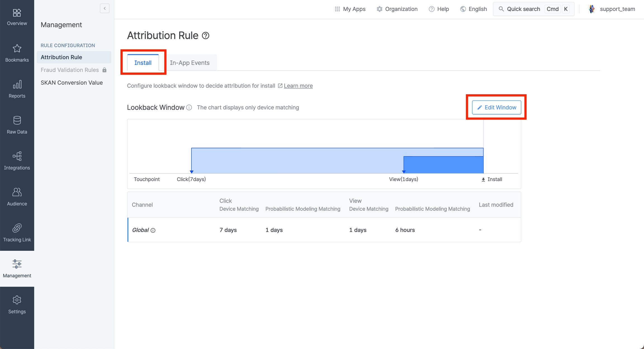Screen dimensions: 644x349
Task: Click info icon next to Global channel
Action: [x=153, y=230]
